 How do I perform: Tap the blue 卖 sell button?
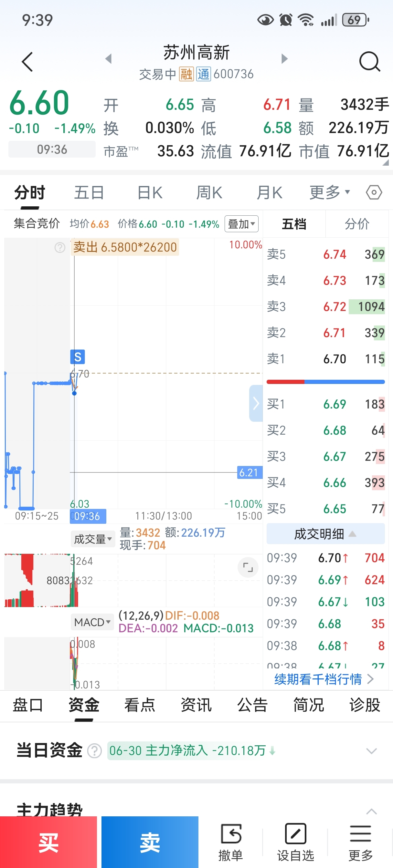click(x=150, y=842)
